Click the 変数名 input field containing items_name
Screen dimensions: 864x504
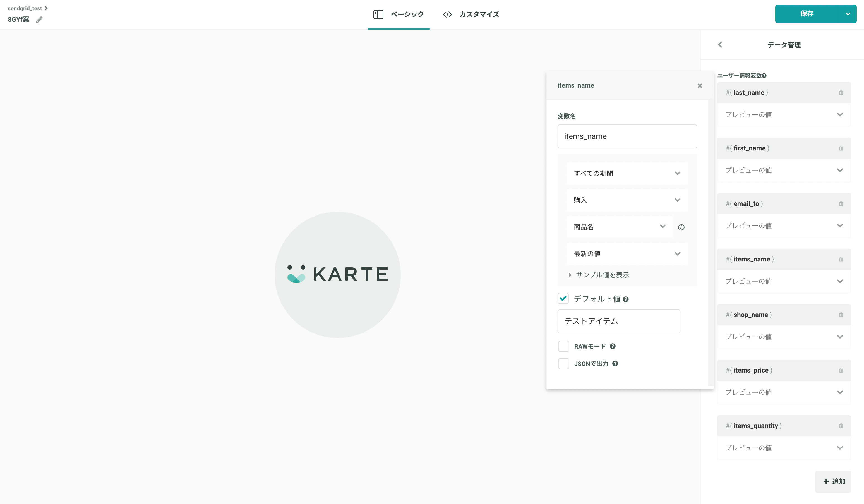627,136
